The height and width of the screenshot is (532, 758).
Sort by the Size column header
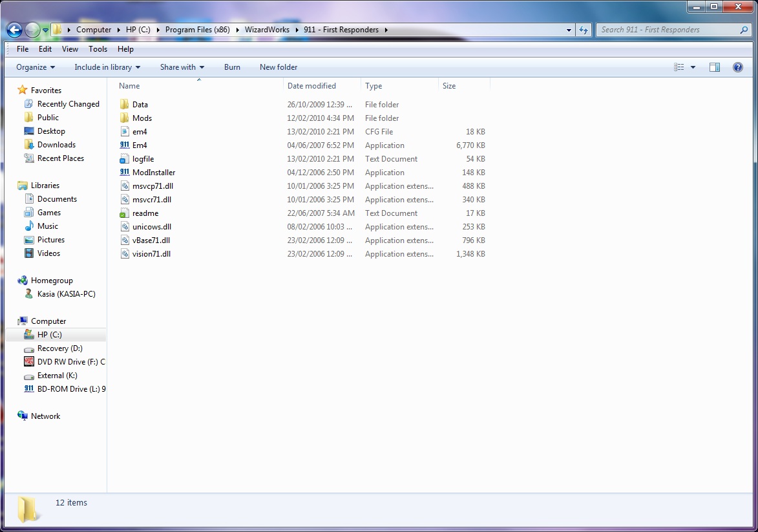449,85
